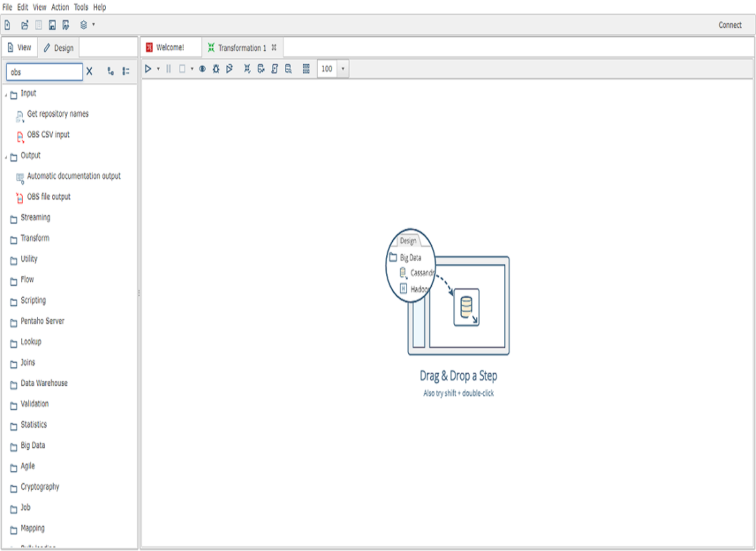
Task: Click the Connect button
Action: coord(730,25)
